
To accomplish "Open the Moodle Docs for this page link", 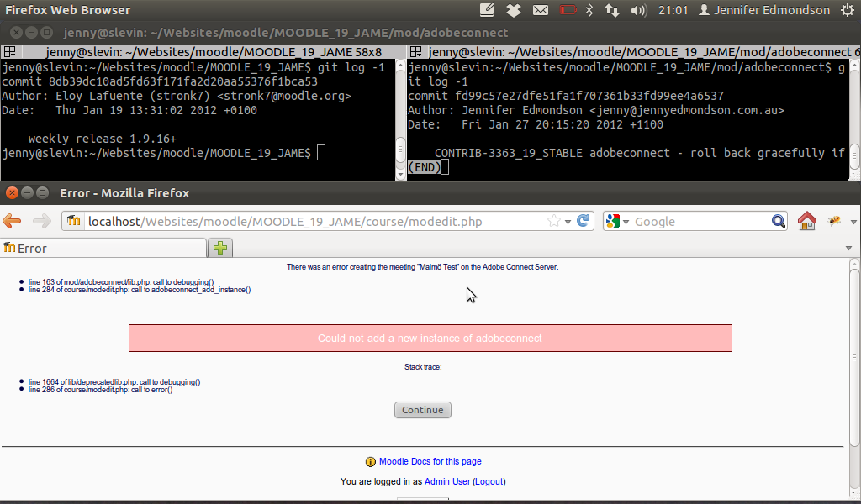I will click(430, 461).
